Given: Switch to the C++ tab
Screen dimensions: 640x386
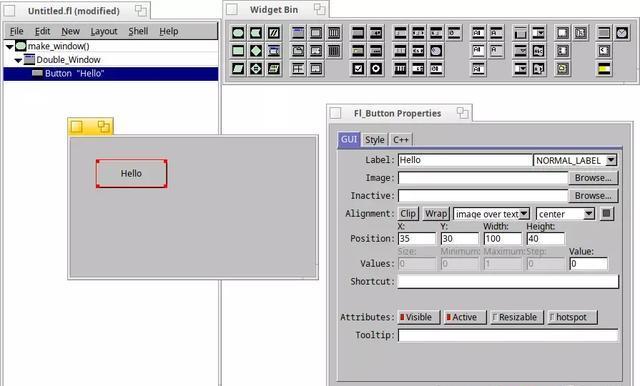Looking at the screenshot, I should click(x=400, y=140).
